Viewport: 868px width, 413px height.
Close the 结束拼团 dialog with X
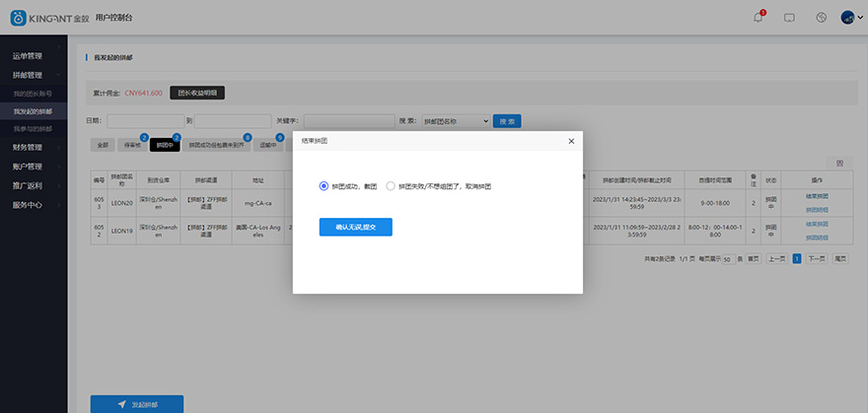click(571, 141)
